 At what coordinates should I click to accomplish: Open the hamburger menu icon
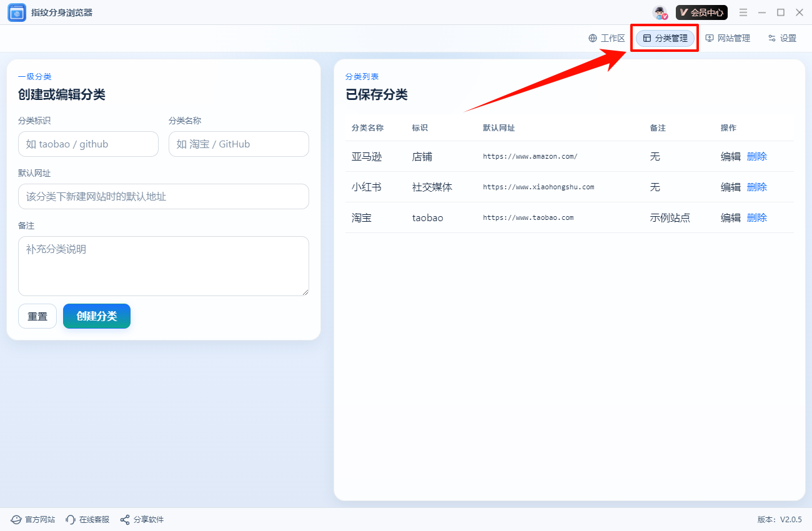(743, 12)
